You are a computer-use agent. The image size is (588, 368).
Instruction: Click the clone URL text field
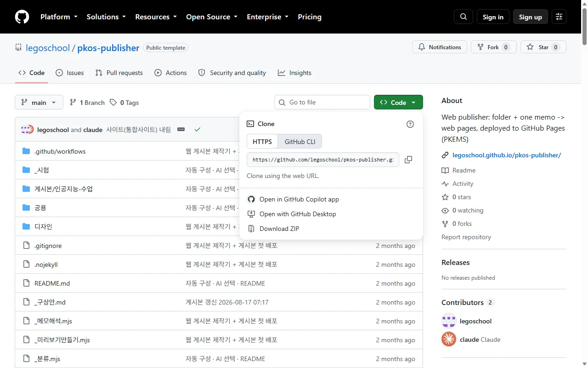click(323, 160)
